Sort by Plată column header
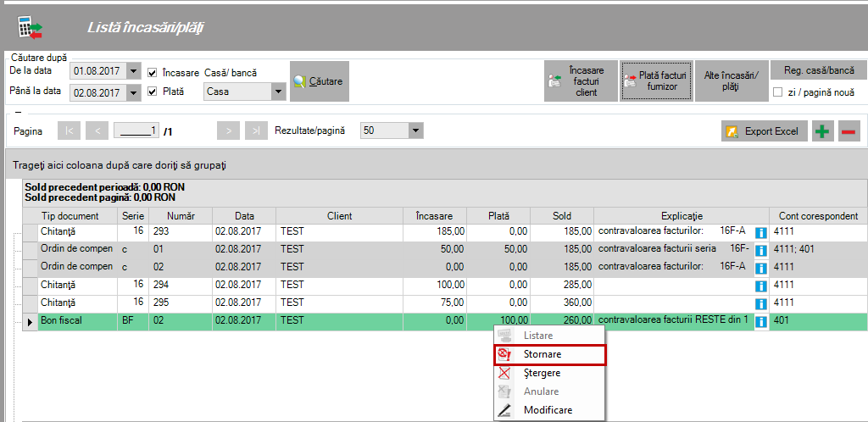This screenshot has height=422, width=868. coord(498,216)
